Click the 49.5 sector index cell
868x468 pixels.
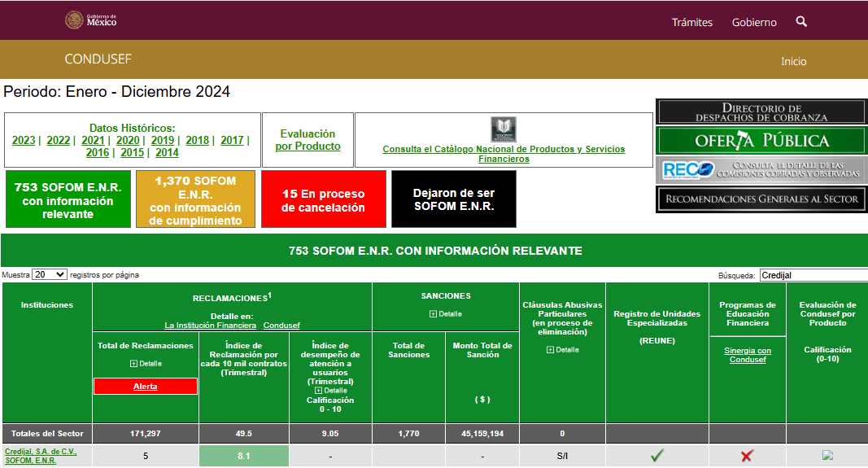pyautogui.click(x=243, y=434)
